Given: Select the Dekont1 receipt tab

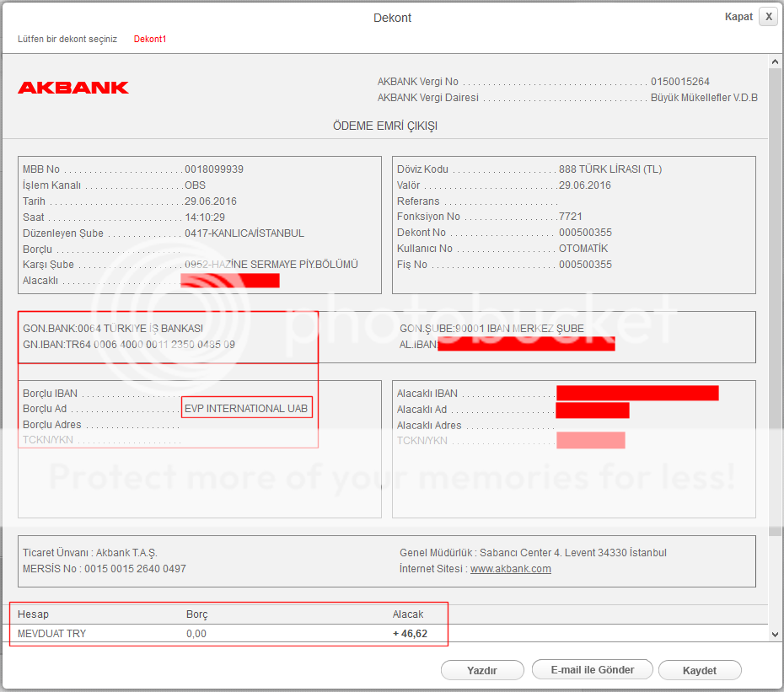Looking at the screenshot, I should [150, 39].
